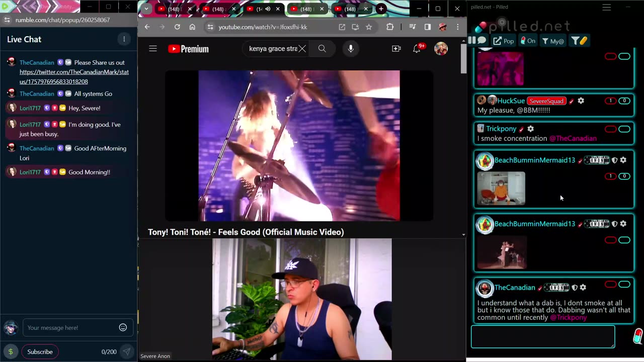This screenshot has height=362, width=644.
Task: Bookmark this page with the star
Action: point(369,27)
